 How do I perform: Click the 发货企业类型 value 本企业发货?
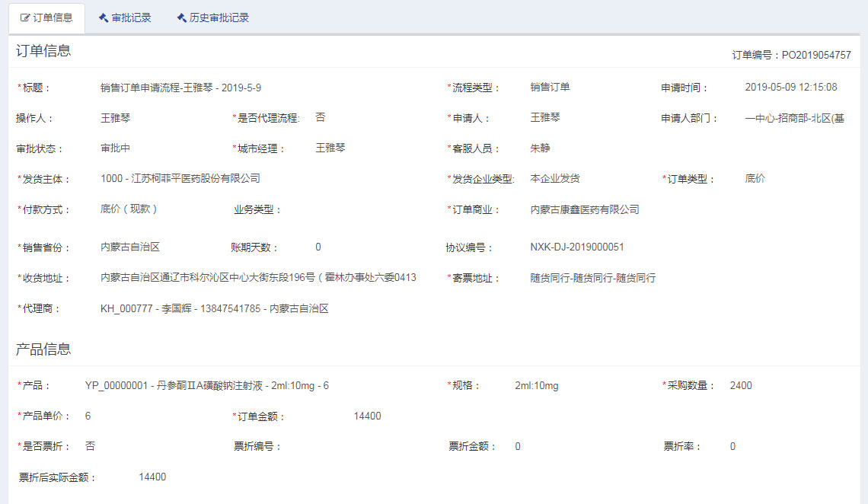pos(554,178)
